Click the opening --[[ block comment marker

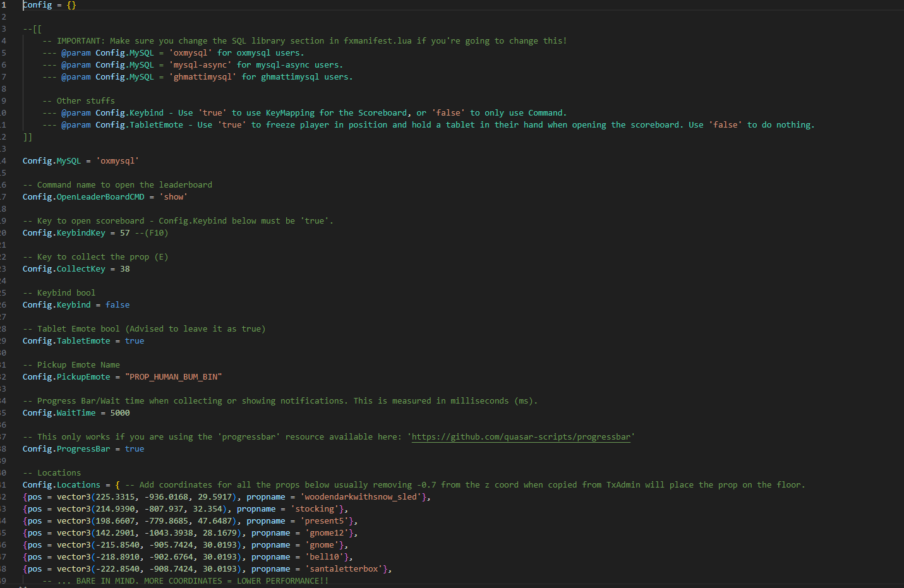click(32, 29)
